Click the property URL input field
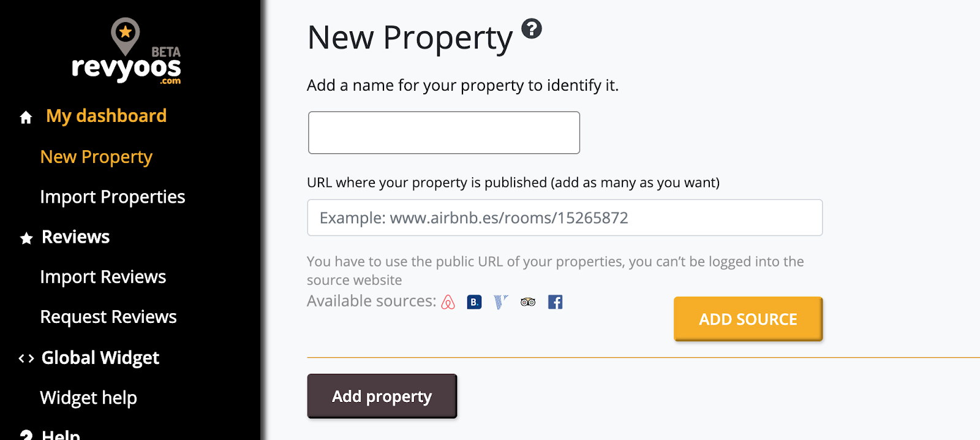The height and width of the screenshot is (440, 980). [564, 218]
